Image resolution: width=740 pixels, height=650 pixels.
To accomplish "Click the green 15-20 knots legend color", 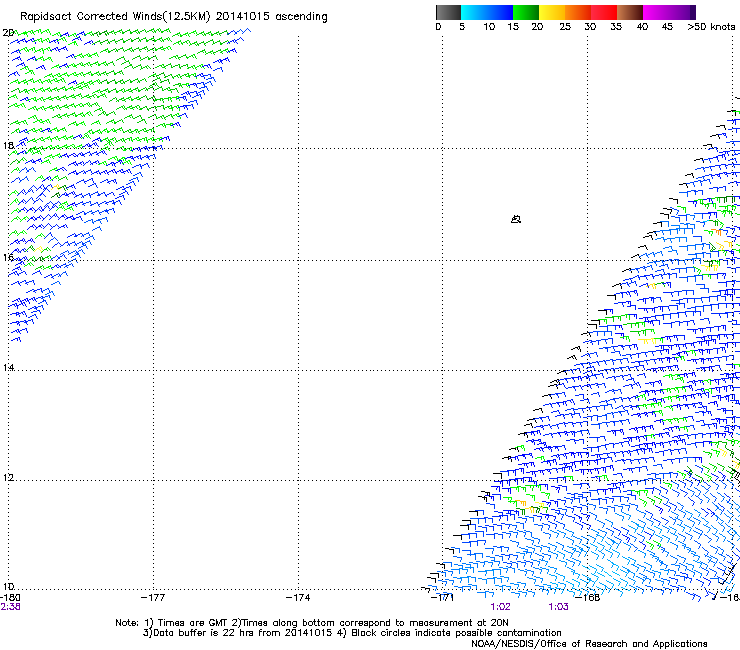I will click(x=526, y=12).
